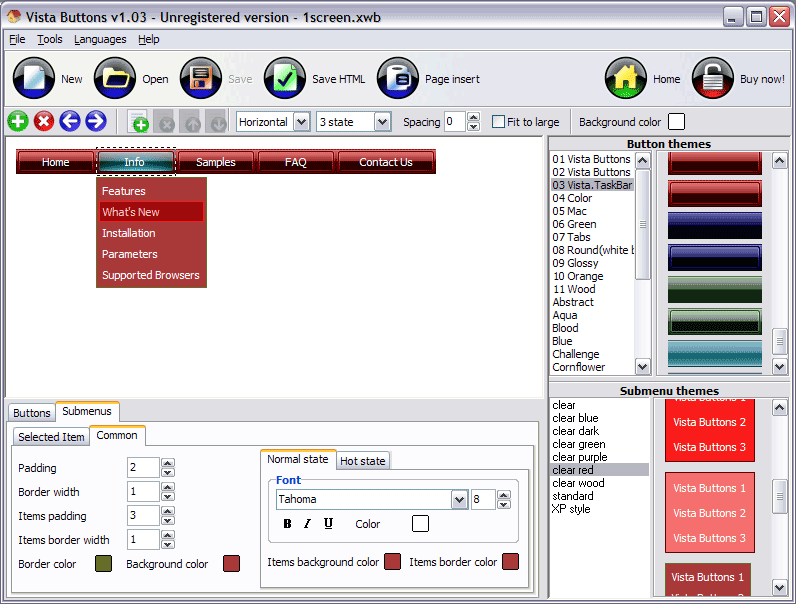The height and width of the screenshot is (604, 796).
Task: Select the Features submenu item
Action: tap(151, 191)
